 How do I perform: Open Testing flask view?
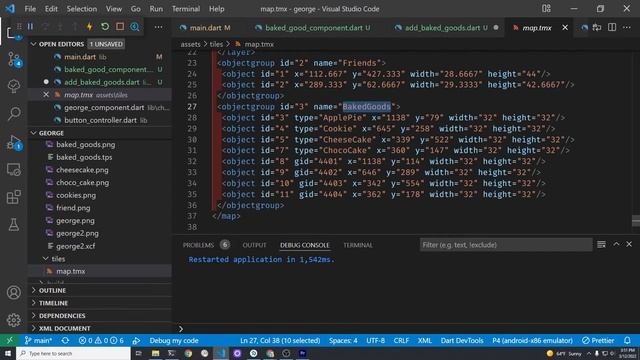[x=14, y=224]
